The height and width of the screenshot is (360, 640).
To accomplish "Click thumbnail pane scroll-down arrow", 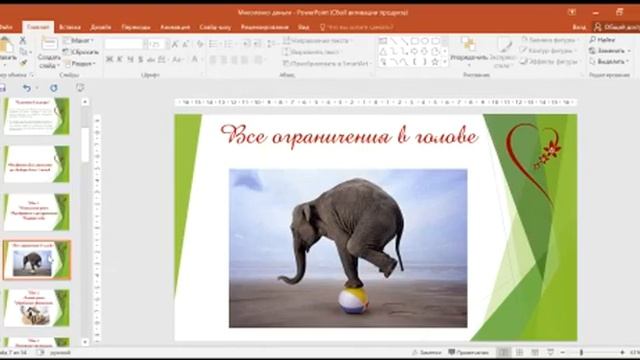I will coord(85,342).
